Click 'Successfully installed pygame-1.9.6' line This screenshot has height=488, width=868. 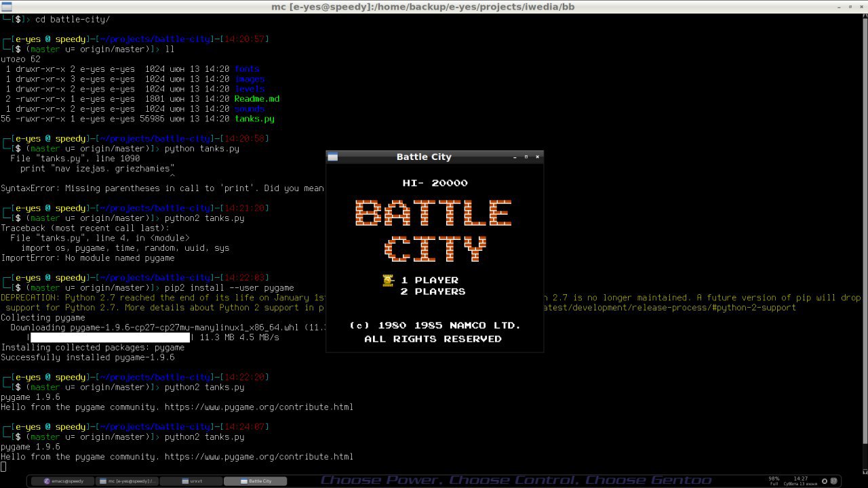point(87,357)
